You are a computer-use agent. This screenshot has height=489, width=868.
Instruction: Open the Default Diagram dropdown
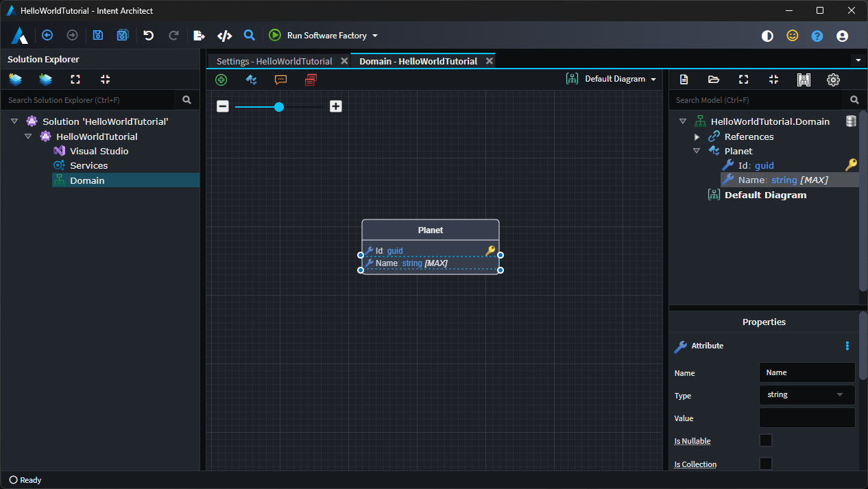coord(611,79)
